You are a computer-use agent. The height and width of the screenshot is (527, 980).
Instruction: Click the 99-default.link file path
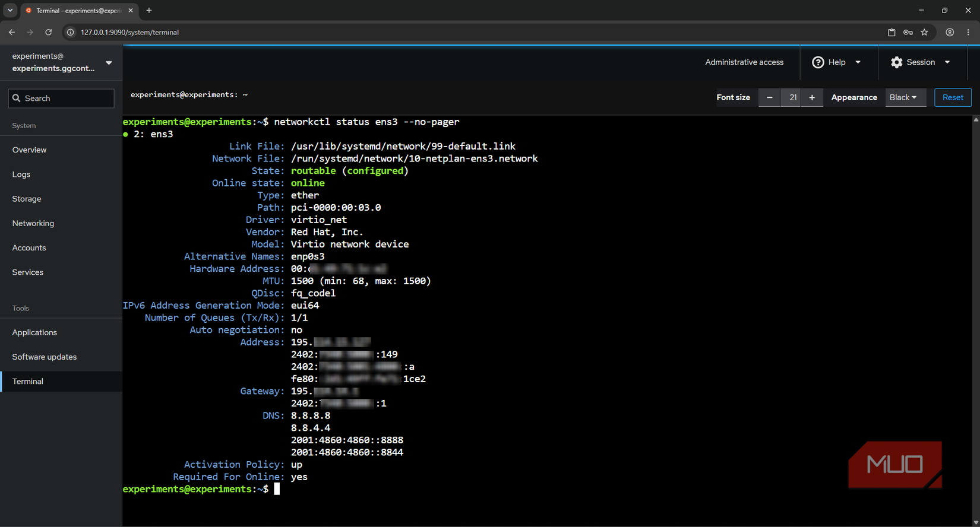[x=403, y=146]
